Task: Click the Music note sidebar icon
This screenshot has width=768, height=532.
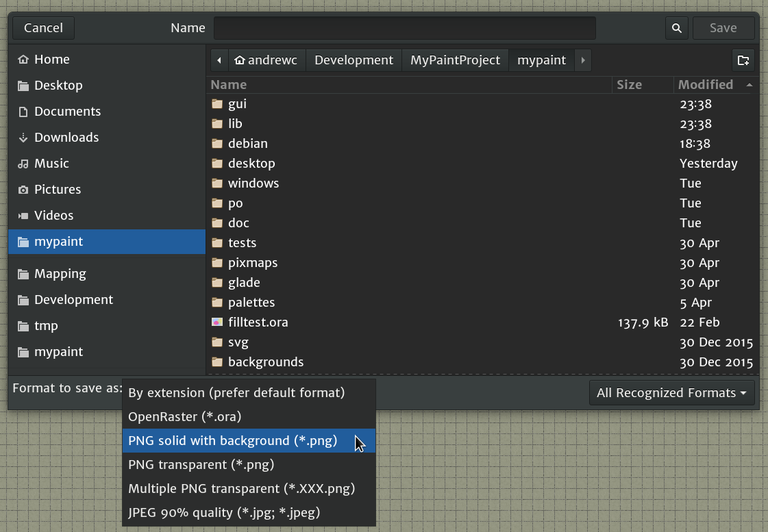Action: point(23,164)
